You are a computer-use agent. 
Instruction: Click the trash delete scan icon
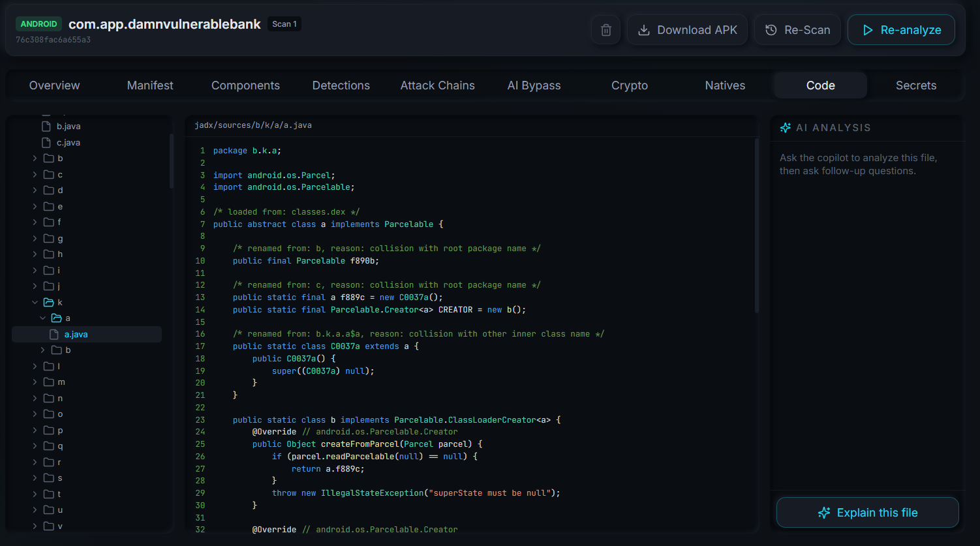(x=605, y=30)
